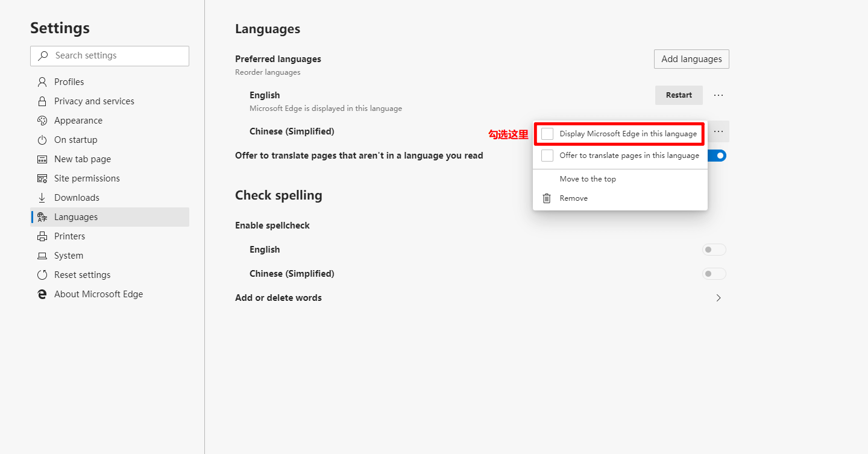The height and width of the screenshot is (454, 868).
Task: Open more options for the English language
Action: pyautogui.click(x=718, y=95)
